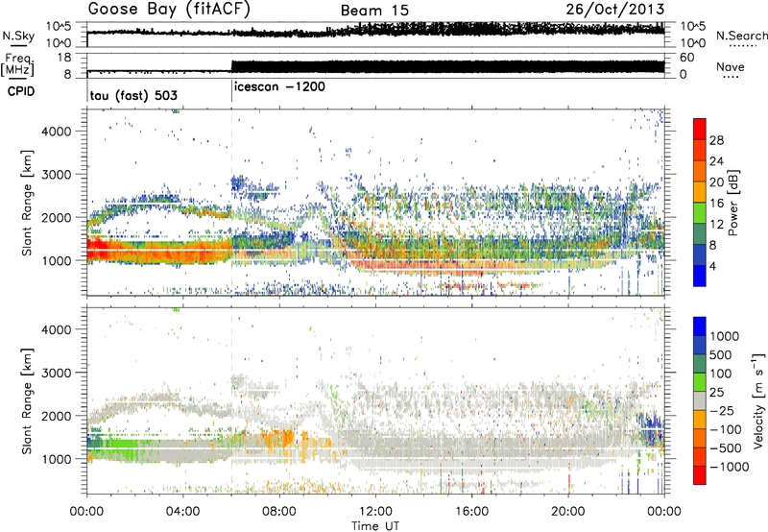Select the "tau (fast) 503" CPID entry
Viewport: 768px width, 532px height.
tap(133, 95)
